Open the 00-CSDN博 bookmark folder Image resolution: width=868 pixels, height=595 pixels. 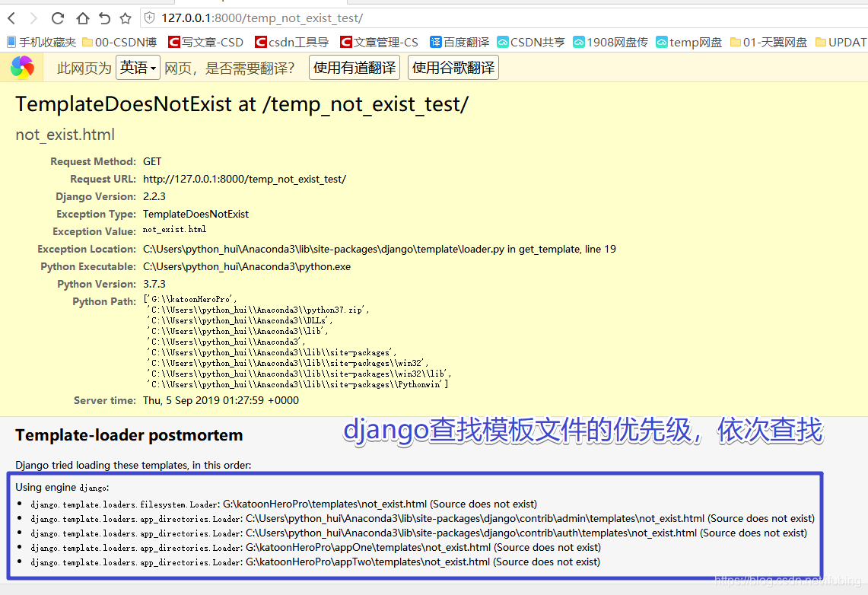point(119,42)
